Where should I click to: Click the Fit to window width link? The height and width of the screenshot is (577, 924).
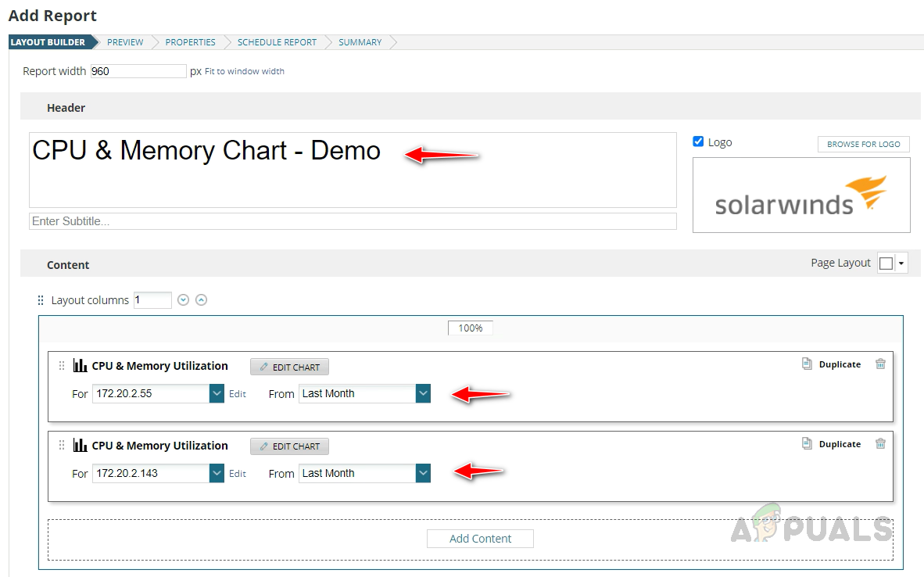[245, 71]
